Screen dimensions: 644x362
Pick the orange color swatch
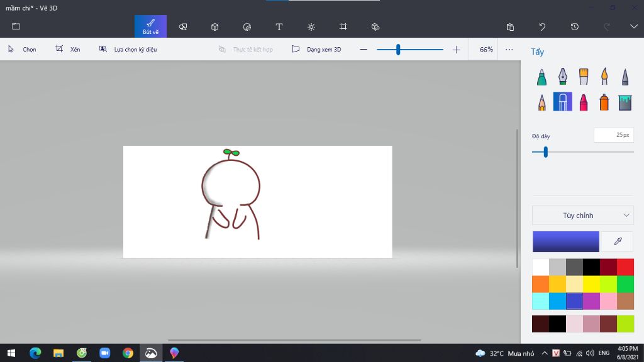pyautogui.click(x=540, y=284)
